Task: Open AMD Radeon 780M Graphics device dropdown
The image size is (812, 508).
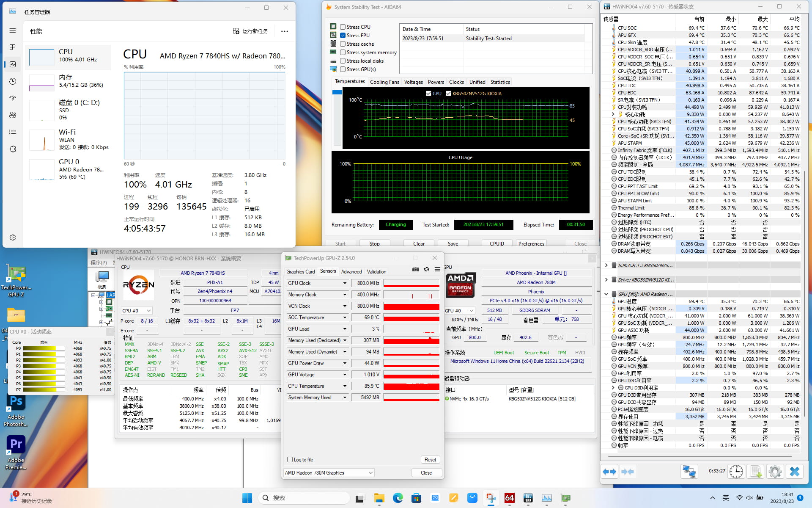Action: (x=329, y=472)
